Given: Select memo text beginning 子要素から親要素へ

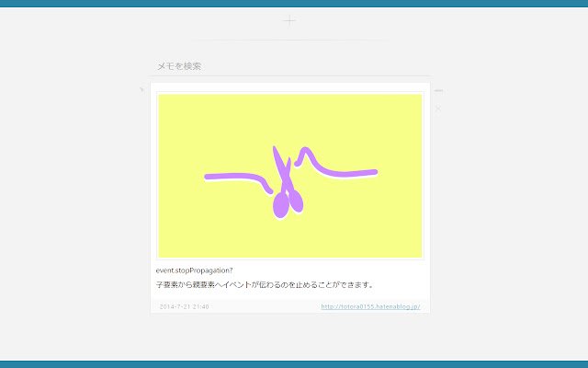Looking at the screenshot, I should click(x=265, y=284).
